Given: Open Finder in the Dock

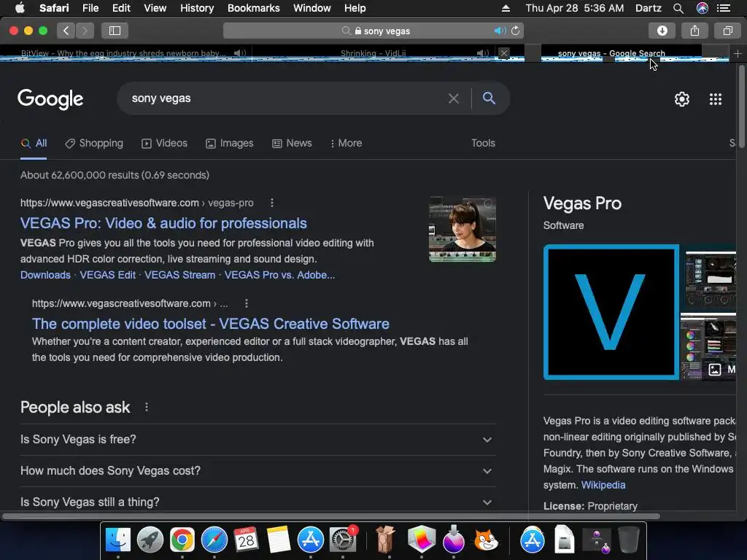Looking at the screenshot, I should (118, 540).
